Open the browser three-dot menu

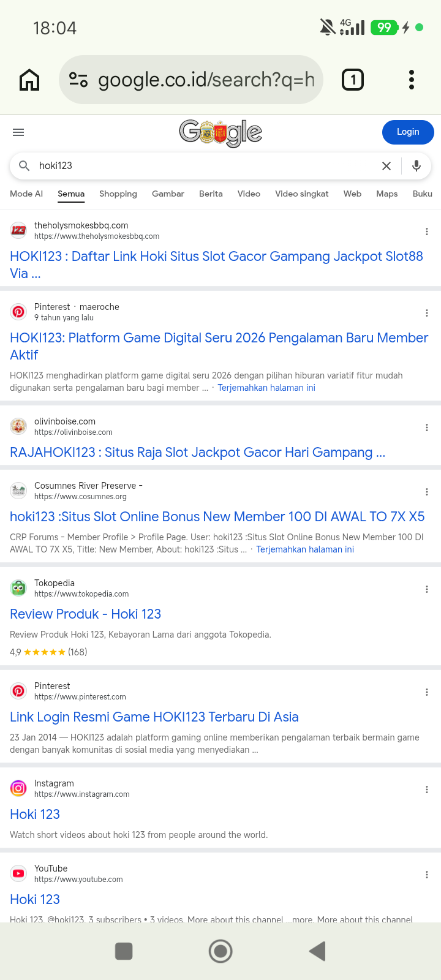pos(412,80)
